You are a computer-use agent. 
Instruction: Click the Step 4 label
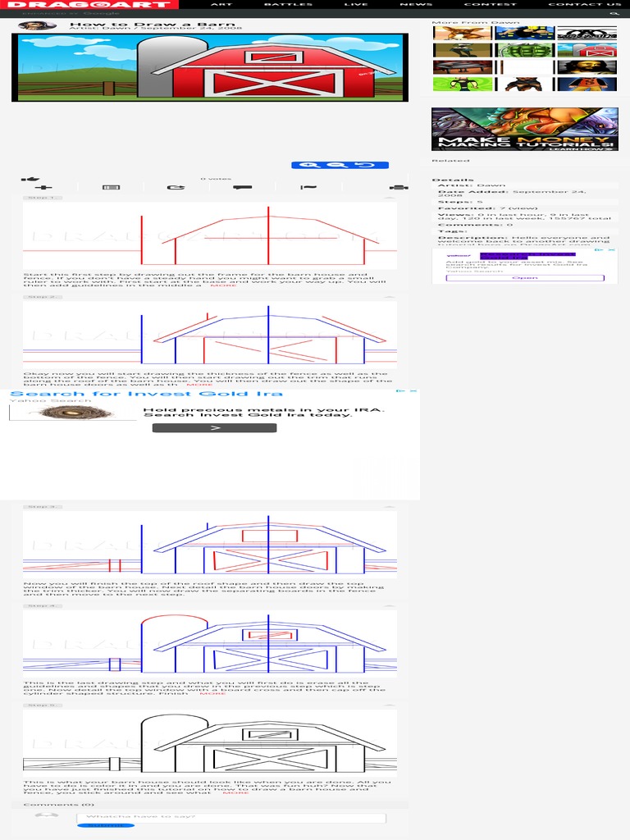(x=43, y=606)
